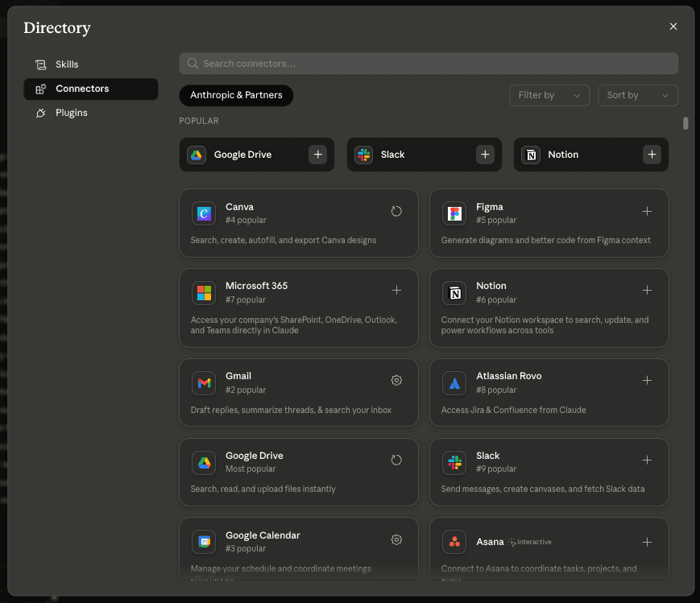Screen dimensions: 700x603
Task: Open the Gmail card title
Action: [x=238, y=376]
